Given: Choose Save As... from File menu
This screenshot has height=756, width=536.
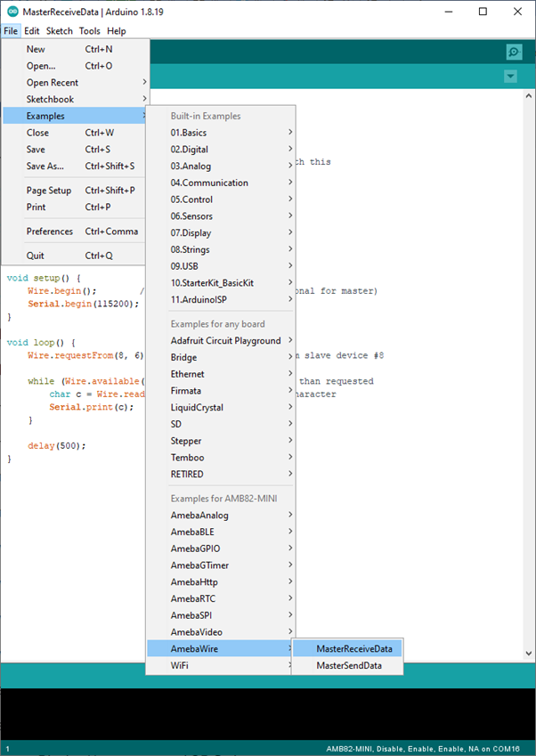Looking at the screenshot, I should click(x=45, y=166).
